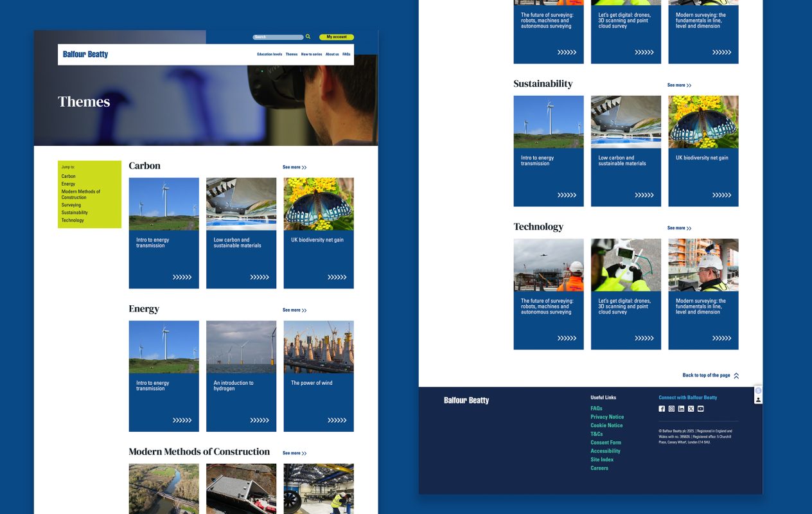Viewport: 812px width, 514px height.
Task: Click See more beside Energy heading
Action: tap(294, 310)
